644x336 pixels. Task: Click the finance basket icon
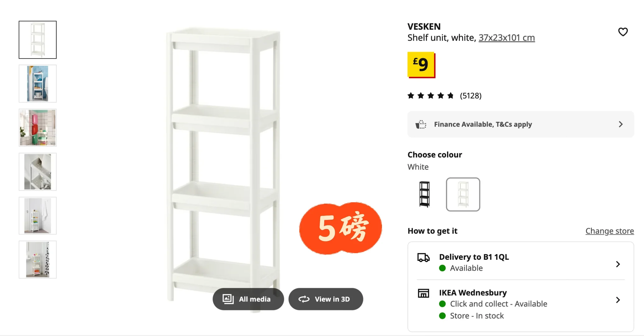pyautogui.click(x=421, y=124)
